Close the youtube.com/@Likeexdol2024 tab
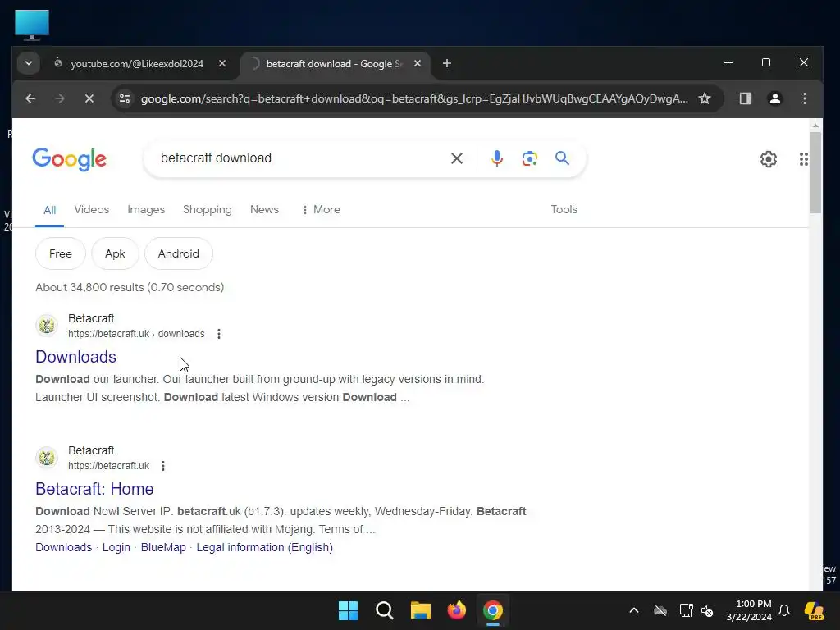840x630 pixels. click(x=222, y=63)
